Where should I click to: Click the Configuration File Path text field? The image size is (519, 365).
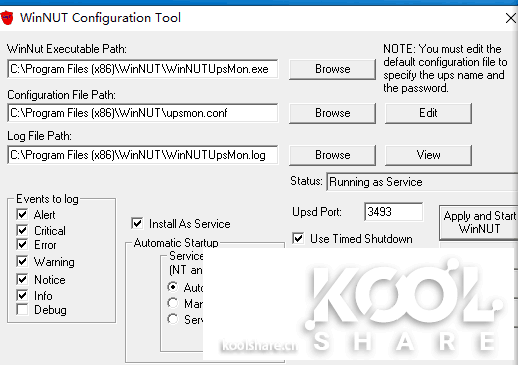coord(143,113)
